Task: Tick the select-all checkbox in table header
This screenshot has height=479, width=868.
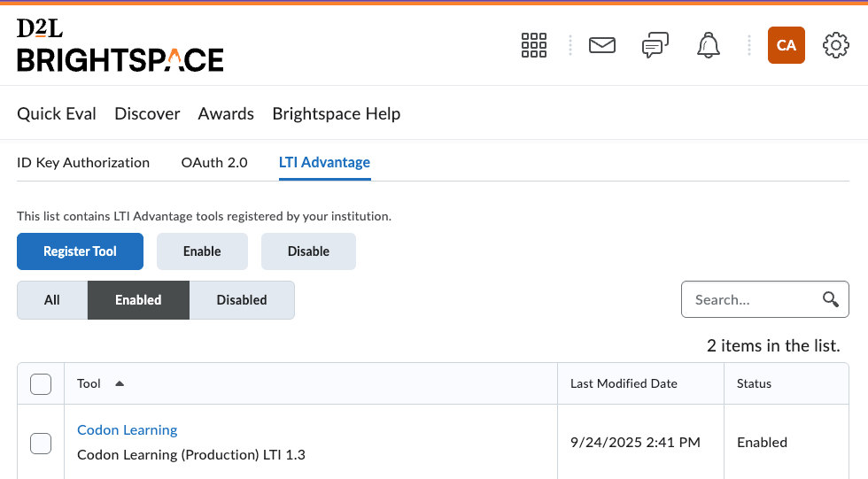Action: pos(41,384)
